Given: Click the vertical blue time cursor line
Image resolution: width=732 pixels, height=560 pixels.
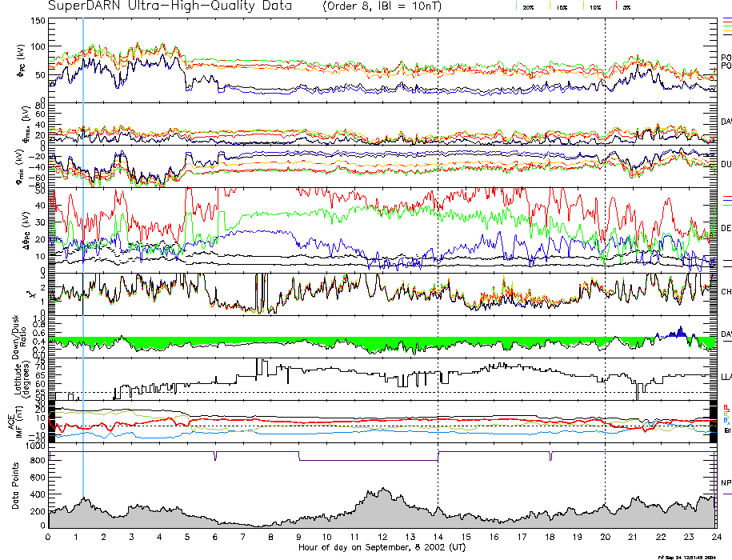Looking at the screenshot, I should (x=83, y=240).
